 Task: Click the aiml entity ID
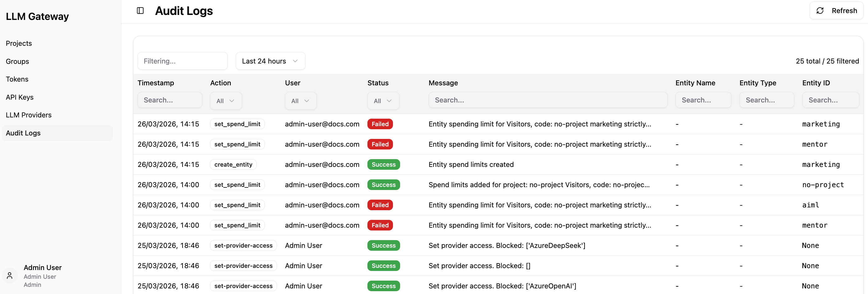tap(810, 205)
